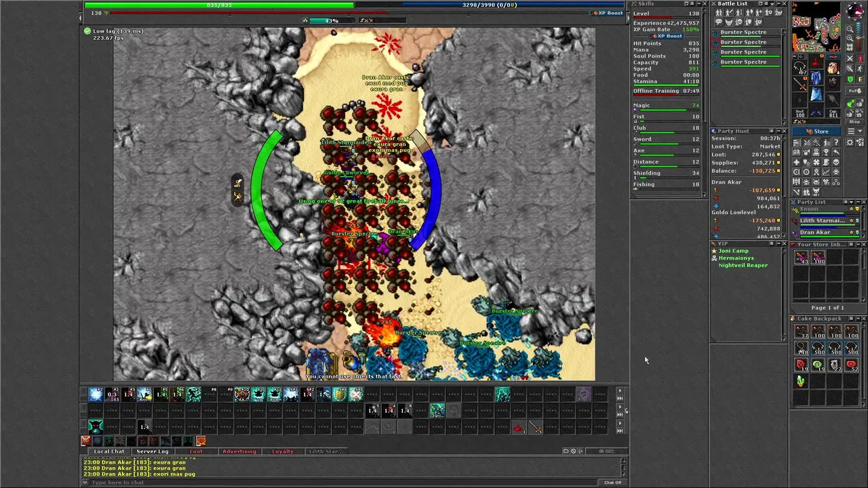
Task: Click the first spell icon on action bar
Action: click(96, 394)
